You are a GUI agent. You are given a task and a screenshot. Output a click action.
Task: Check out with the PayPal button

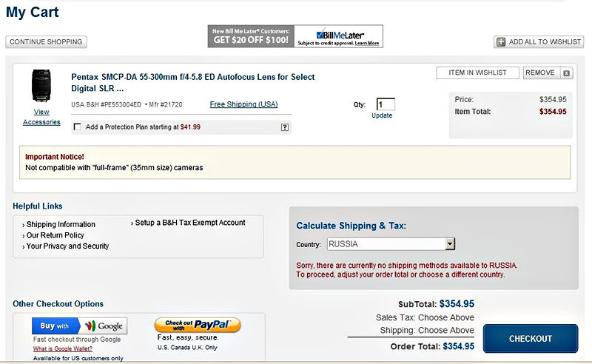point(197,326)
